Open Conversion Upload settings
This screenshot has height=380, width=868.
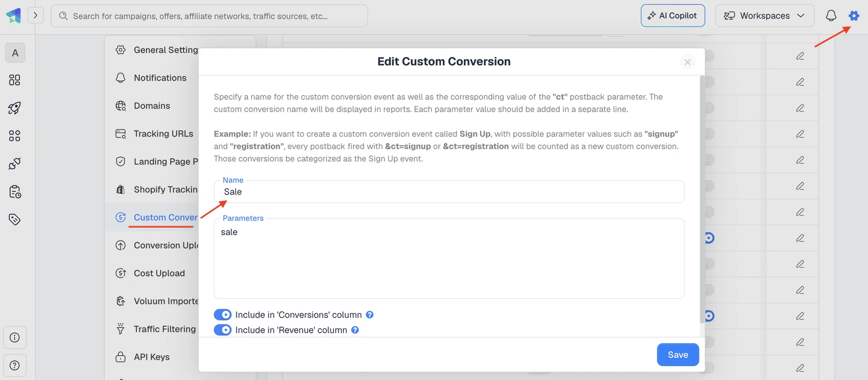(156, 246)
